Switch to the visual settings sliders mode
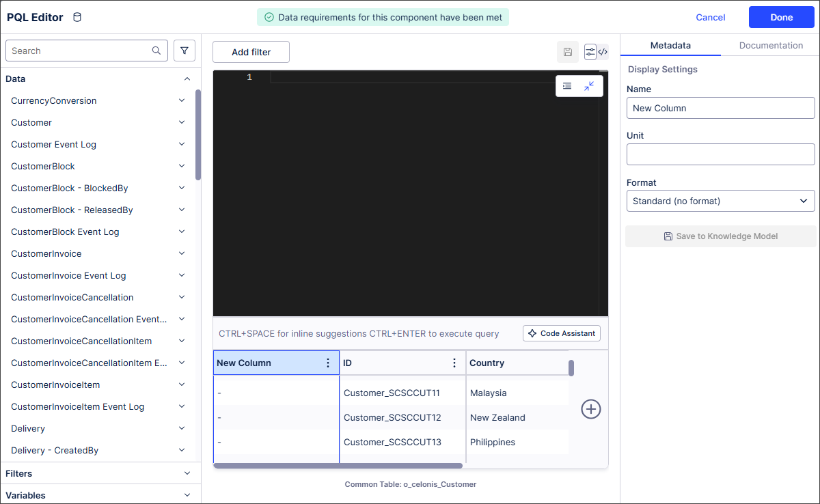 coord(590,52)
